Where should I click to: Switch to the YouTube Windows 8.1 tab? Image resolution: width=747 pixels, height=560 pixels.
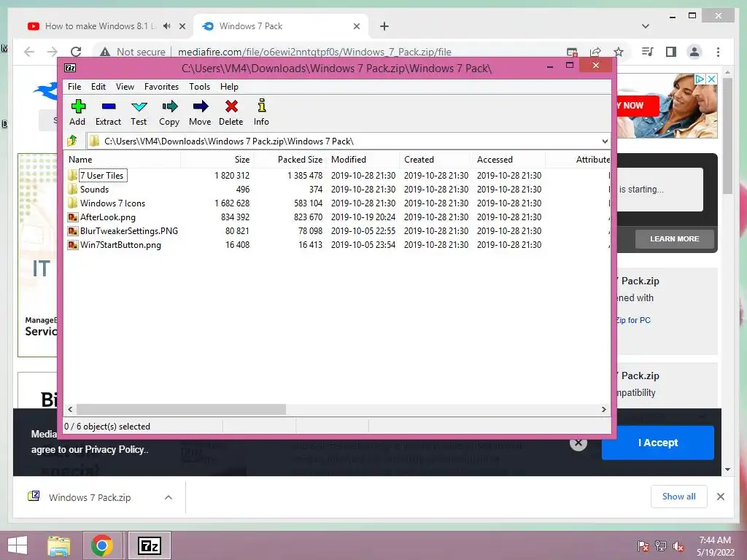99,26
